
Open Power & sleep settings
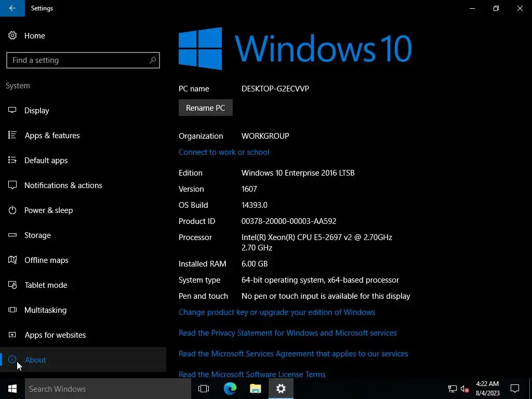pyautogui.click(x=48, y=210)
